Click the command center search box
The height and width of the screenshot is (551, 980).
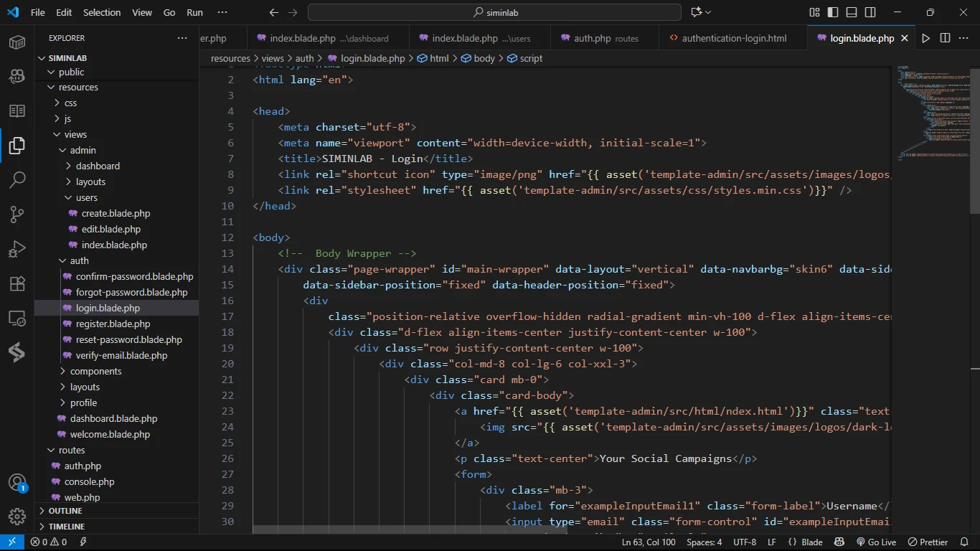coord(494,12)
